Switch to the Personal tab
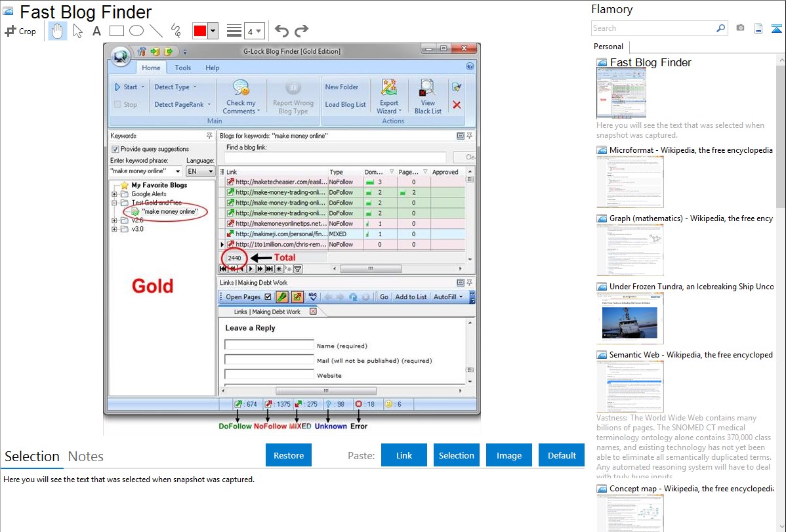The width and height of the screenshot is (786, 532). coord(608,47)
